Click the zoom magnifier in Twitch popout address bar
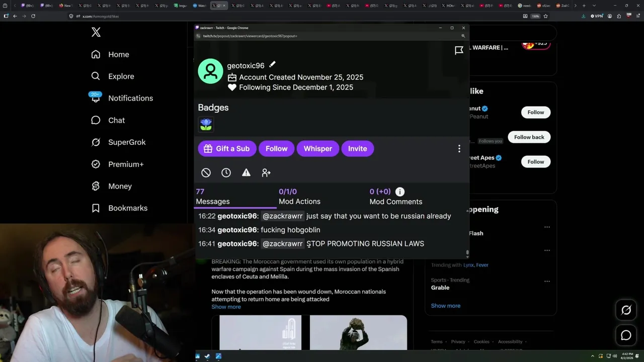644x362 pixels. (463, 36)
